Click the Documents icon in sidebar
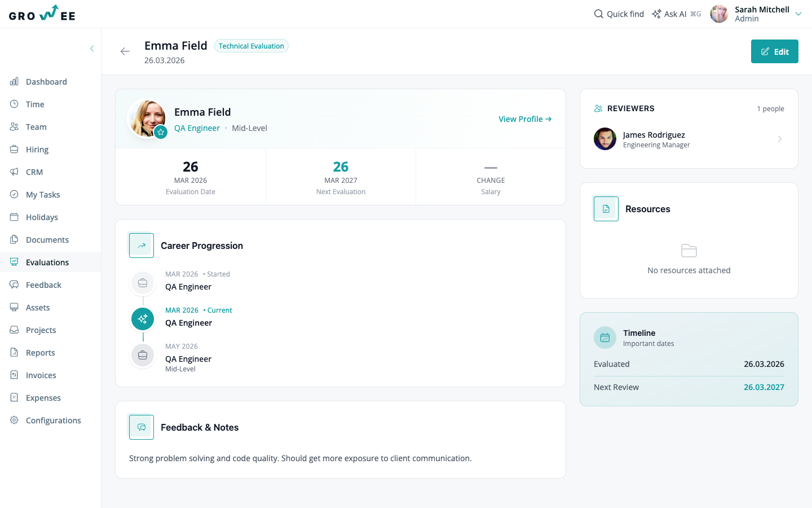The width and height of the screenshot is (812, 508). 14,240
